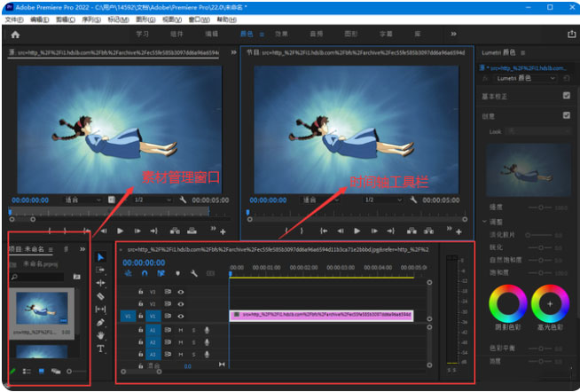Open program monitor 1/2 resolution dropdown
The width and height of the screenshot is (580, 392).
[x=384, y=200]
